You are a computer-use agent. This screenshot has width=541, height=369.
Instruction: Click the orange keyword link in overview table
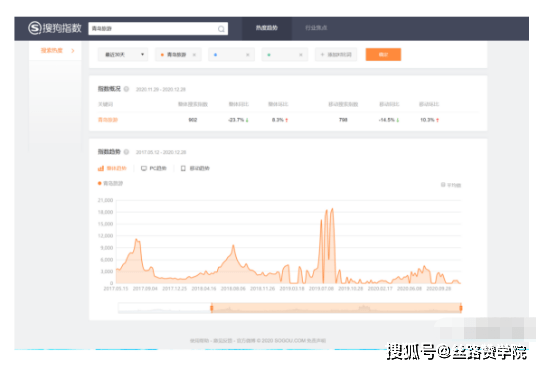pos(108,120)
